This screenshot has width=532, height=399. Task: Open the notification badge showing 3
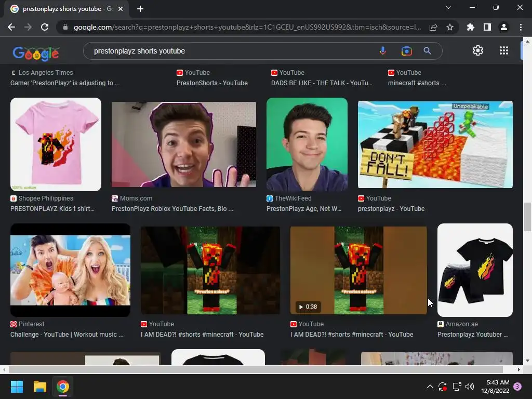point(517,387)
